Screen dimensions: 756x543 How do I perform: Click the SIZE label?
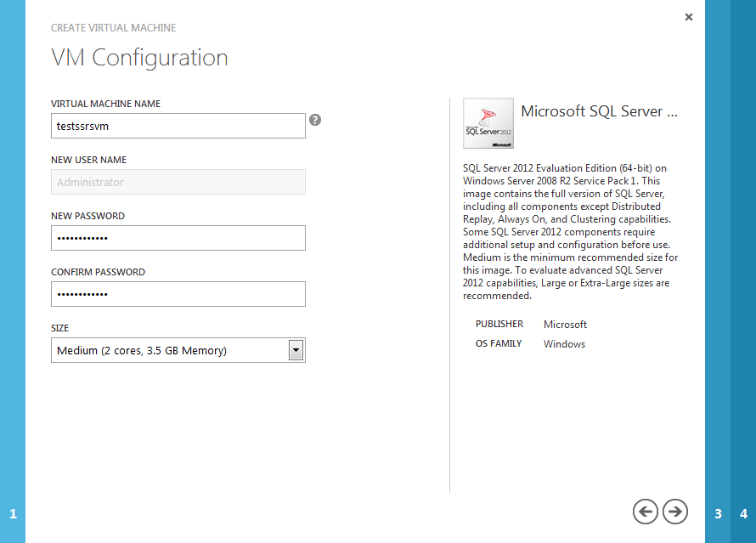[59, 328]
